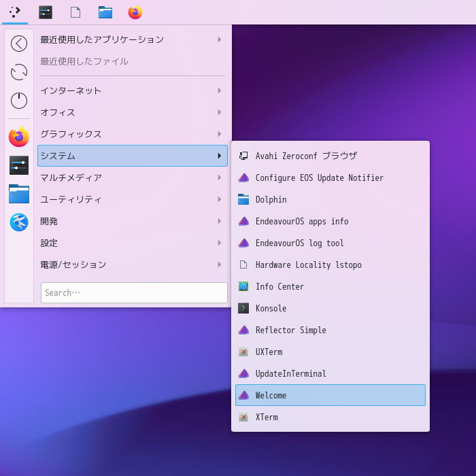Click the back arrow circle icon in sidebar
The width and height of the screenshot is (476, 476).
19,44
